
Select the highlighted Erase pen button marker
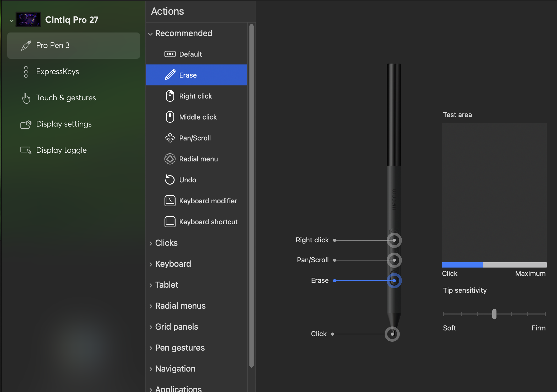click(x=394, y=280)
